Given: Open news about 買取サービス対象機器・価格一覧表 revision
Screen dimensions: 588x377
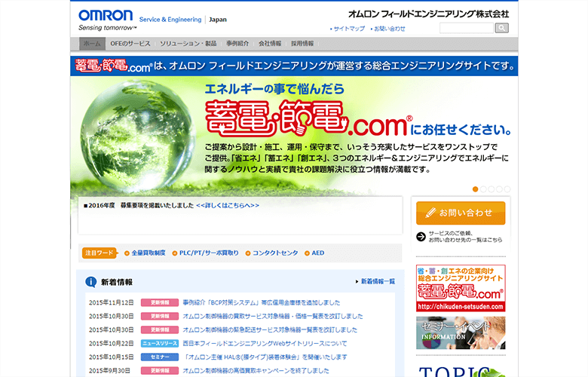Looking at the screenshot, I should pos(273,316).
